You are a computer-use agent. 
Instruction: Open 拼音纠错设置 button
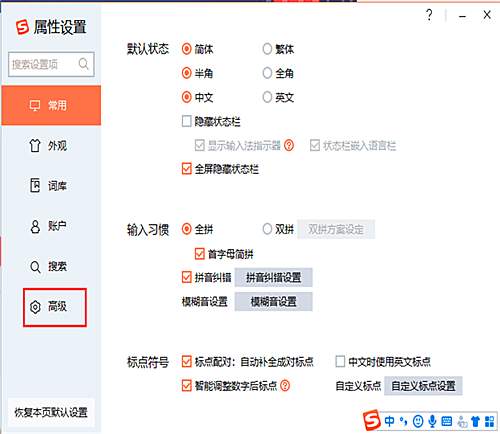click(273, 277)
